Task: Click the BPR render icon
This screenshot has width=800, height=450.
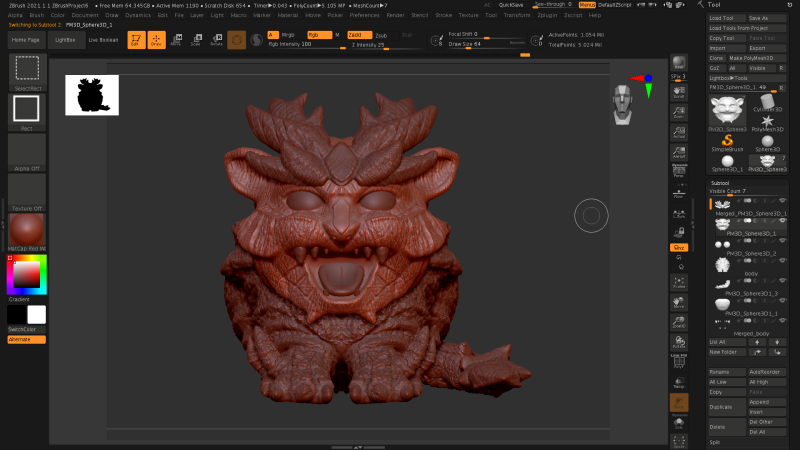Action: (x=679, y=62)
